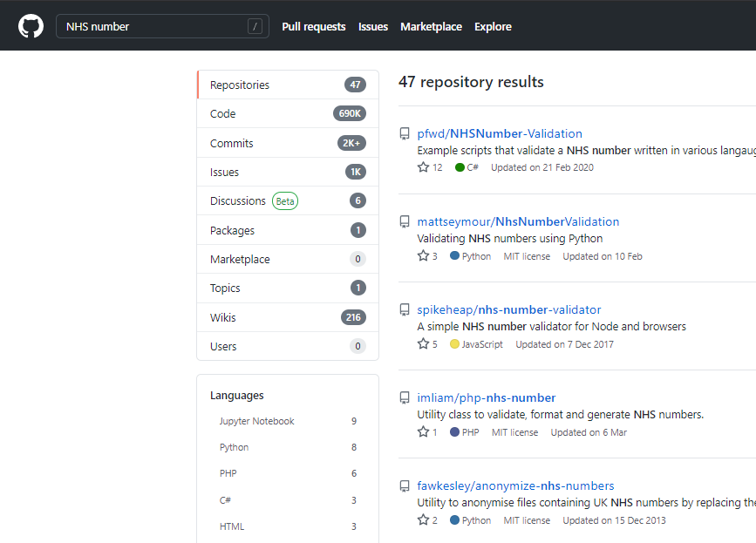Open stargazers star icon for spikeheap/nhs-number-validator
Viewport: 756px width, 543px height.
423,344
